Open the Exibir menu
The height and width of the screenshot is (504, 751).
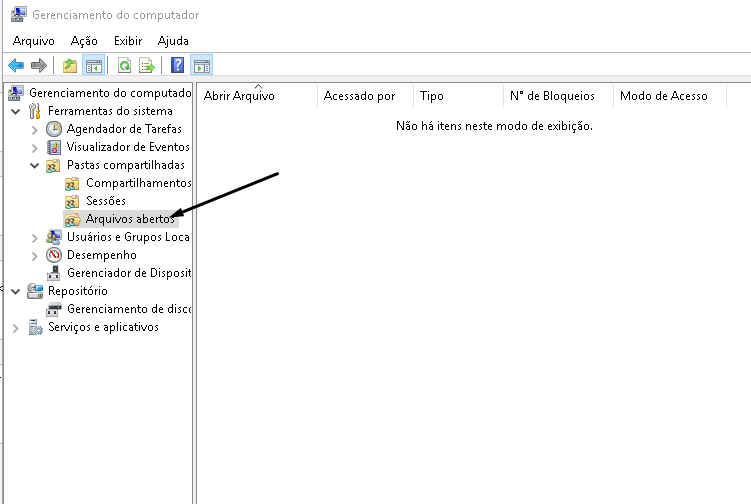click(128, 41)
